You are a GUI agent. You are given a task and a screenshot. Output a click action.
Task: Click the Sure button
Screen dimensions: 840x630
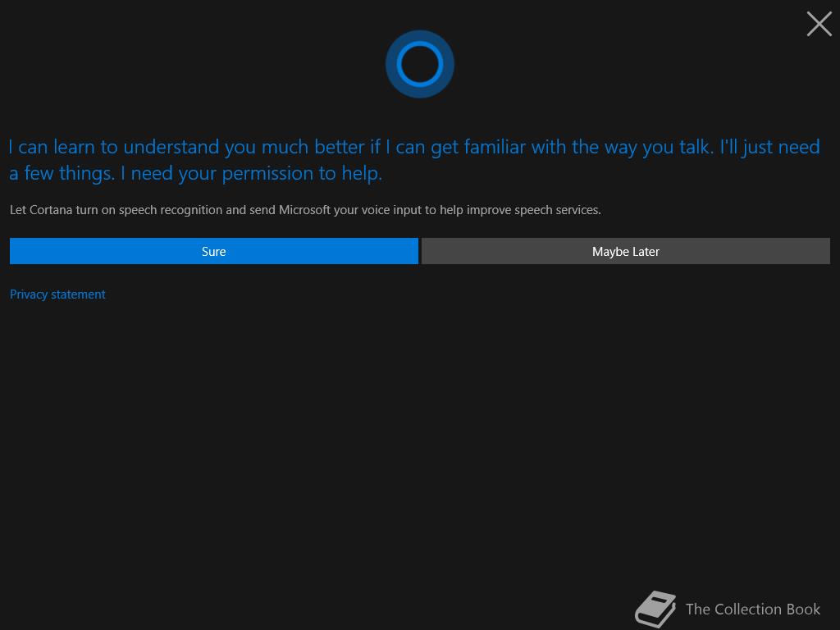coord(214,251)
